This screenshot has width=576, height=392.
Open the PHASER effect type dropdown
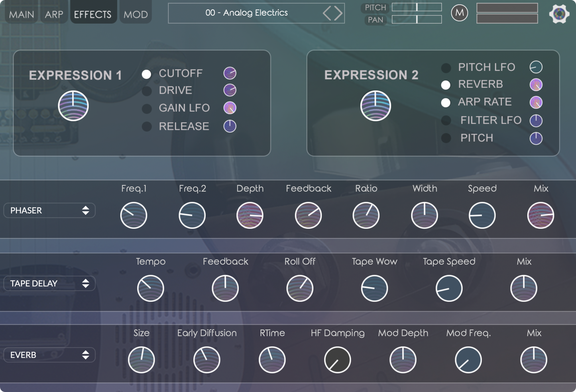49,210
